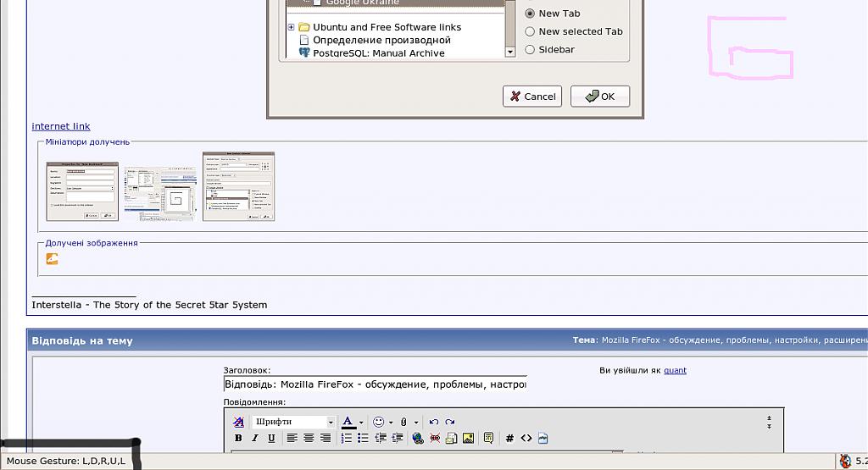Select the Sidebar radio button

tap(531, 49)
